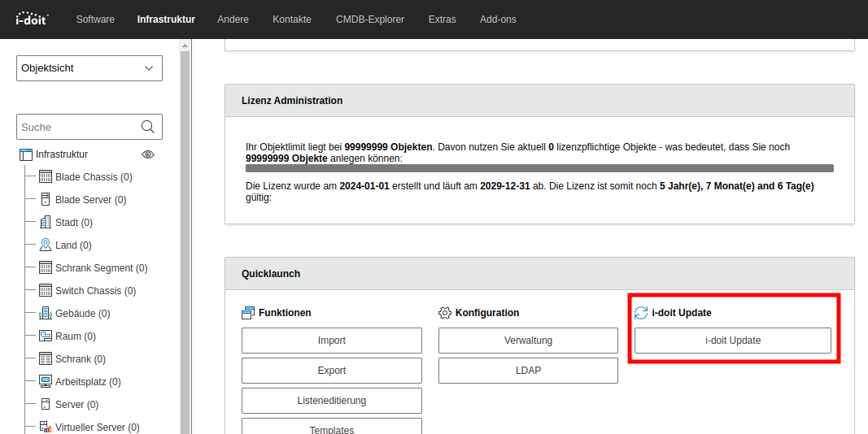Screen dimensions: 868x434
Task: Click the Konfiguration gear icon
Action: point(444,313)
